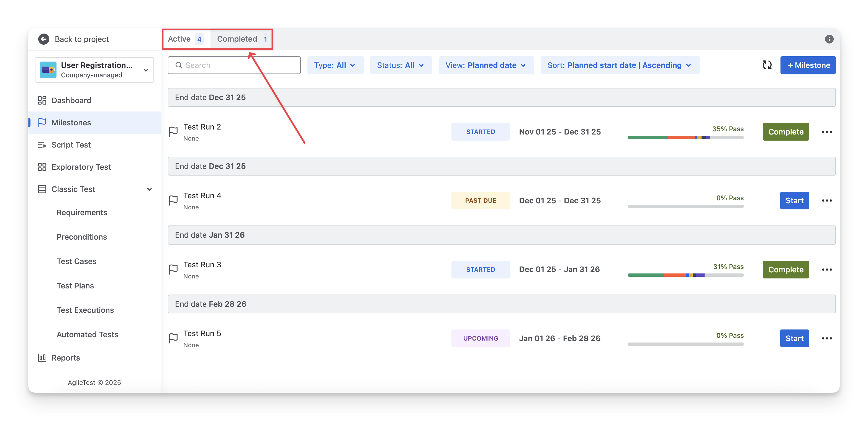Image resolution: width=868 pixels, height=421 pixels.
Task: Select the Active tab
Action: [185, 39]
